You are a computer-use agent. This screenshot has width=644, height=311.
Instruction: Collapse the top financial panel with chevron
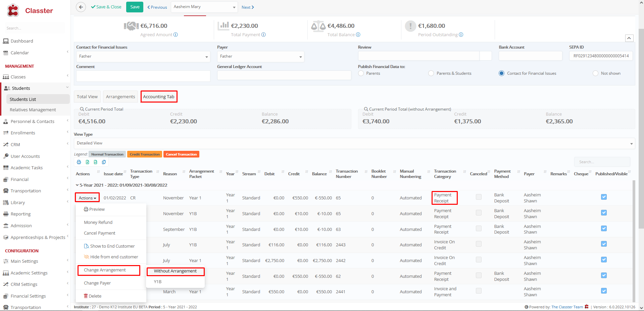629,38
